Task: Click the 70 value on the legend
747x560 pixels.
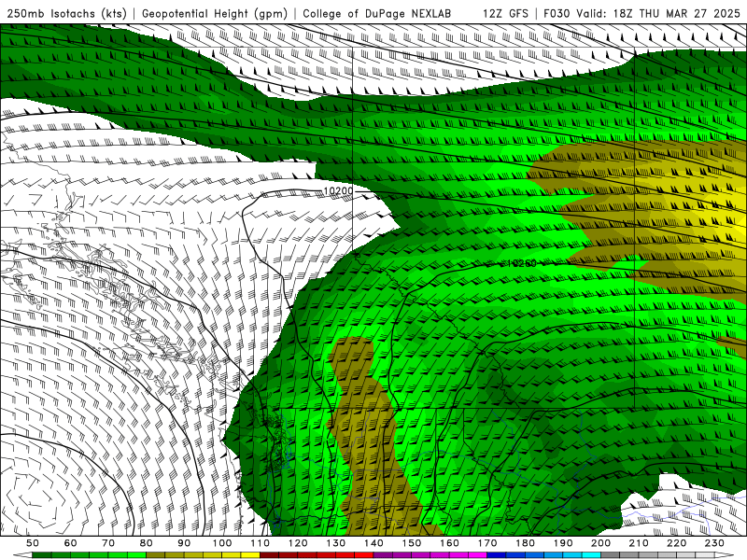Action: [108, 543]
